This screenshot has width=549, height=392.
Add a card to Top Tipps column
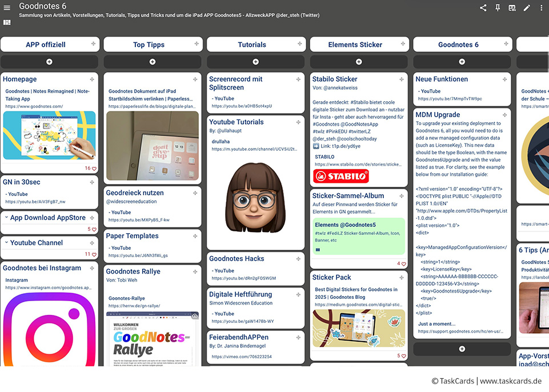point(153,62)
